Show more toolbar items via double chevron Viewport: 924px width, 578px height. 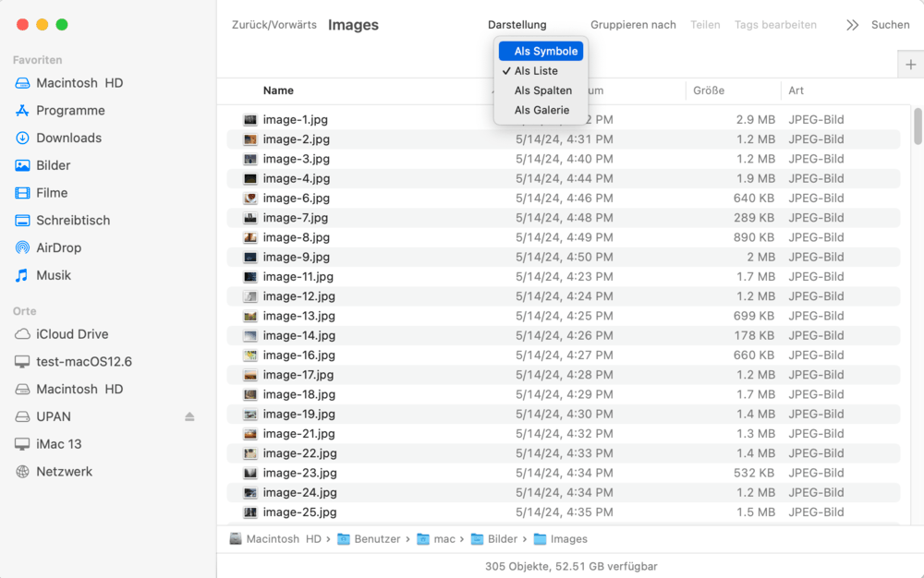[x=852, y=25]
